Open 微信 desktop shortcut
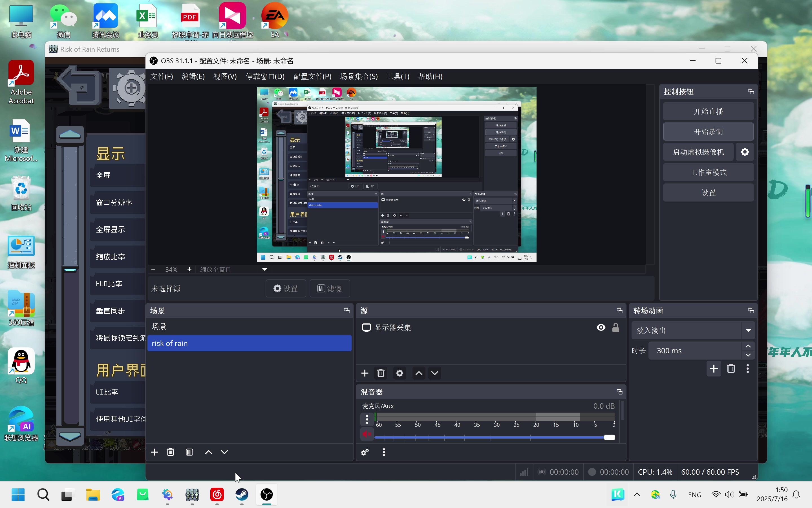 [63, 21]
